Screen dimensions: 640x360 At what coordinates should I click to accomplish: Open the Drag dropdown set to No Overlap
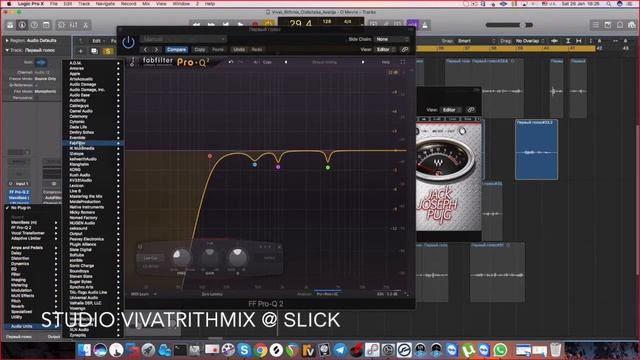pos(530,41)
